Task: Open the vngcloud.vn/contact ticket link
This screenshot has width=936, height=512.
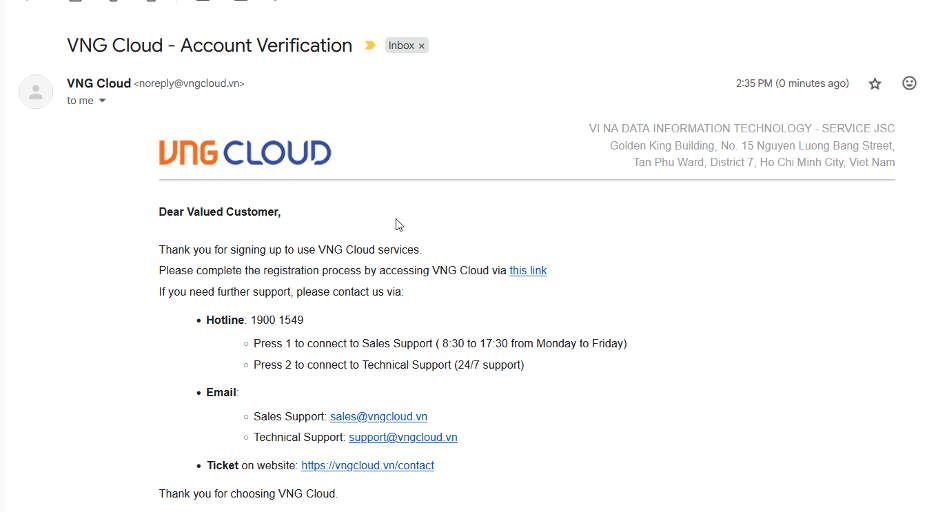Action: click(367, 465)
